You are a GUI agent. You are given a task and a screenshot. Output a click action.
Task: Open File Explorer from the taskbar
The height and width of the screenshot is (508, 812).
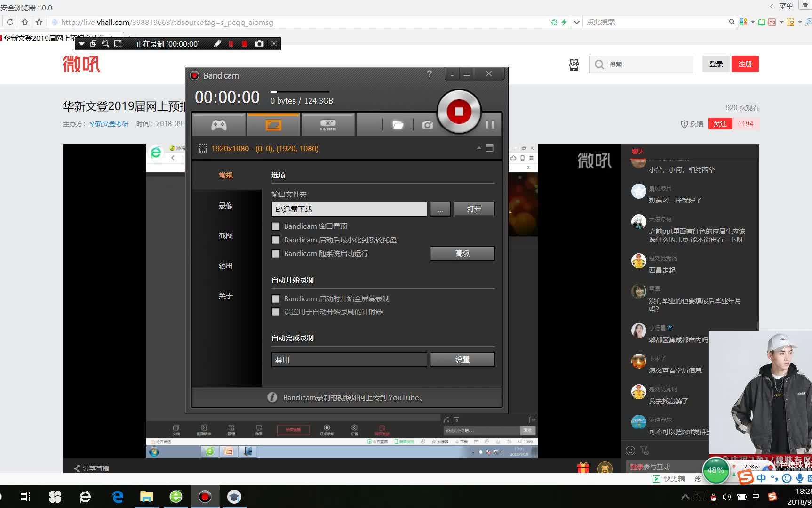pyautogui.click(x=147, y=496)
